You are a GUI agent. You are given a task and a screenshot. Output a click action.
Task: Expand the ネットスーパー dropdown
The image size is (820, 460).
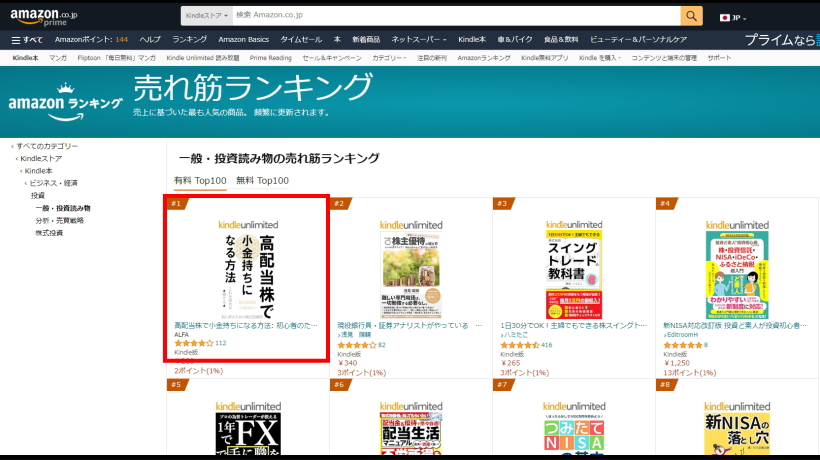click(x=419, y=40)
